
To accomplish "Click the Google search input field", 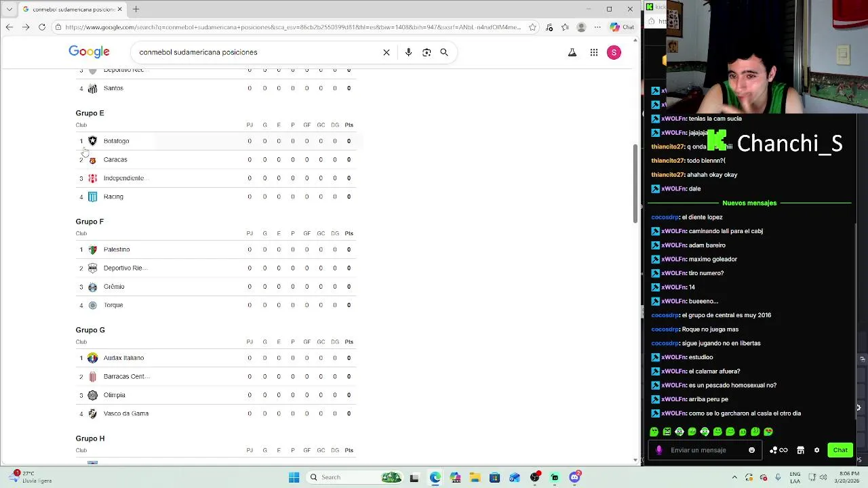I will click(258, 52).
